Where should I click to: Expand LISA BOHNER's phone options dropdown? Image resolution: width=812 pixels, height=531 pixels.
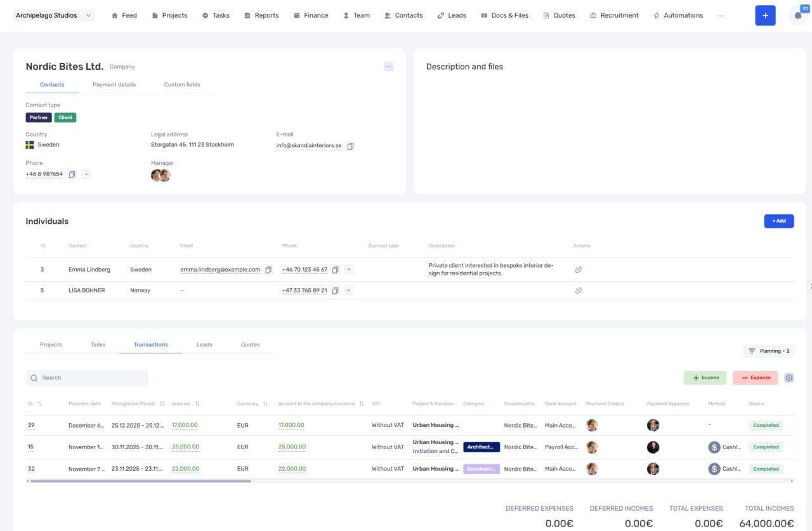pos(349,291)
